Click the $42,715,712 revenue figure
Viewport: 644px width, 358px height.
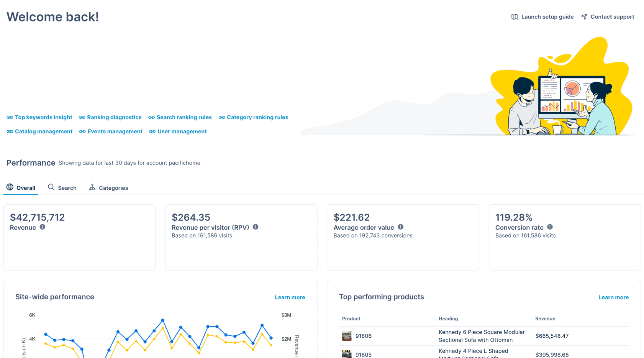click(x=37, y=217)
